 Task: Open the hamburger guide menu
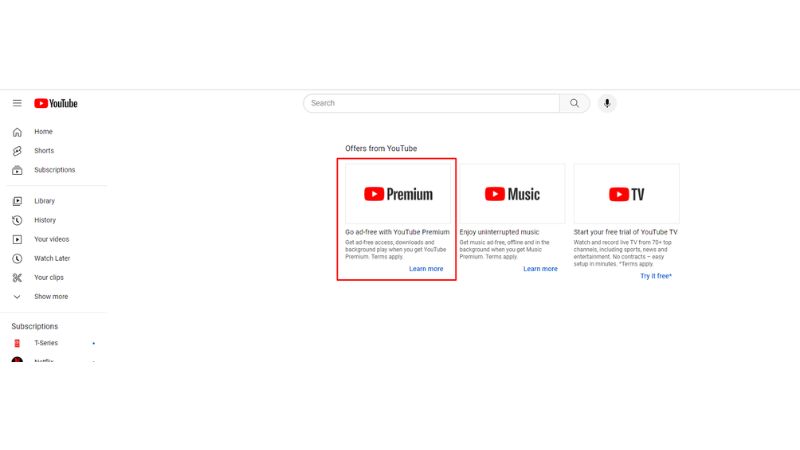[17, 103]
